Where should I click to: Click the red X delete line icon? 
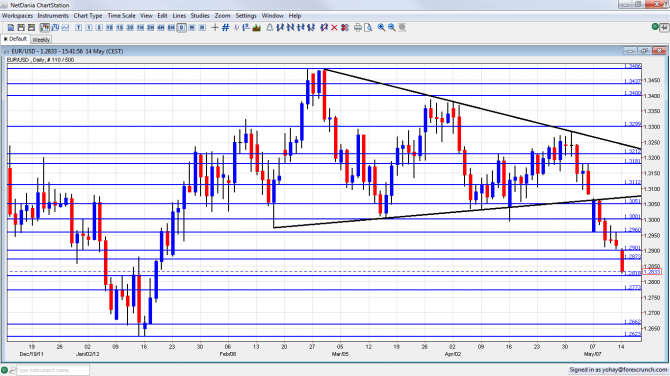pos(334,28)
